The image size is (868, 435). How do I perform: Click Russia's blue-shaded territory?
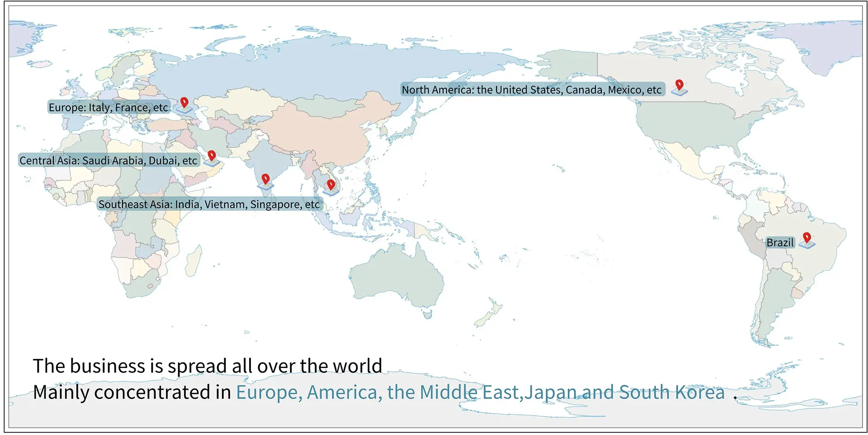pos(316,68)
